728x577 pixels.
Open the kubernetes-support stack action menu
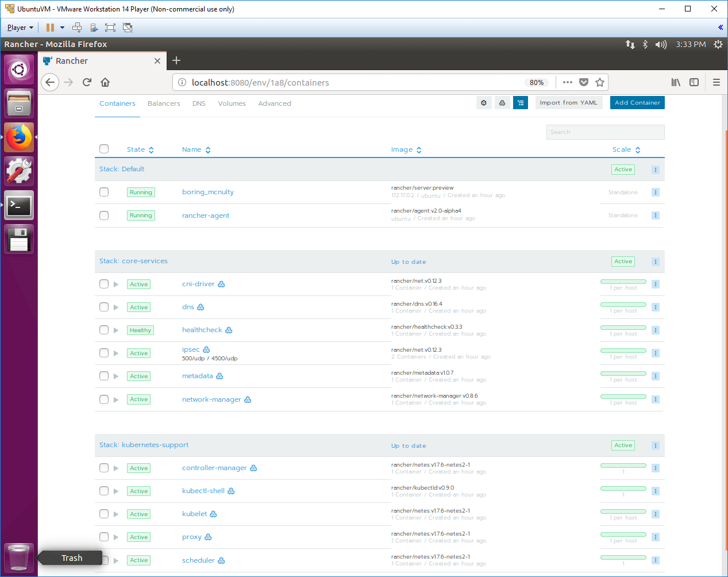(655, 445)
